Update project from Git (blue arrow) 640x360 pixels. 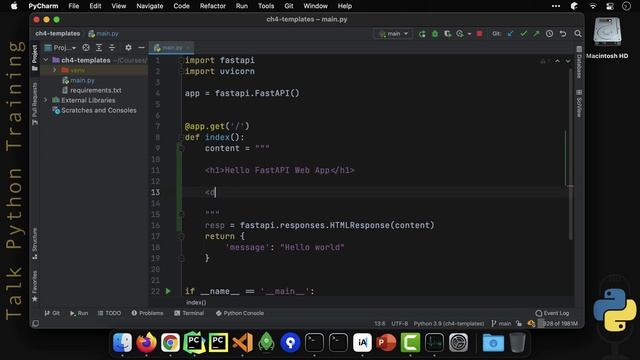510,34
